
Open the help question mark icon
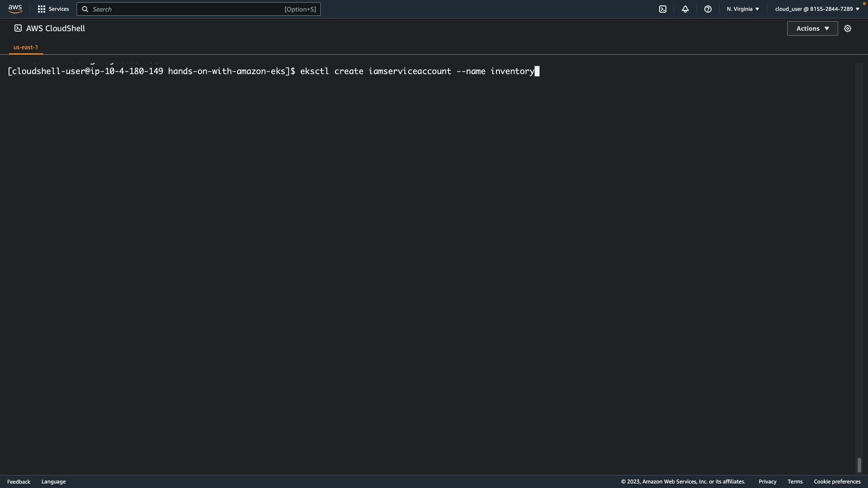[x=708, y=9]
